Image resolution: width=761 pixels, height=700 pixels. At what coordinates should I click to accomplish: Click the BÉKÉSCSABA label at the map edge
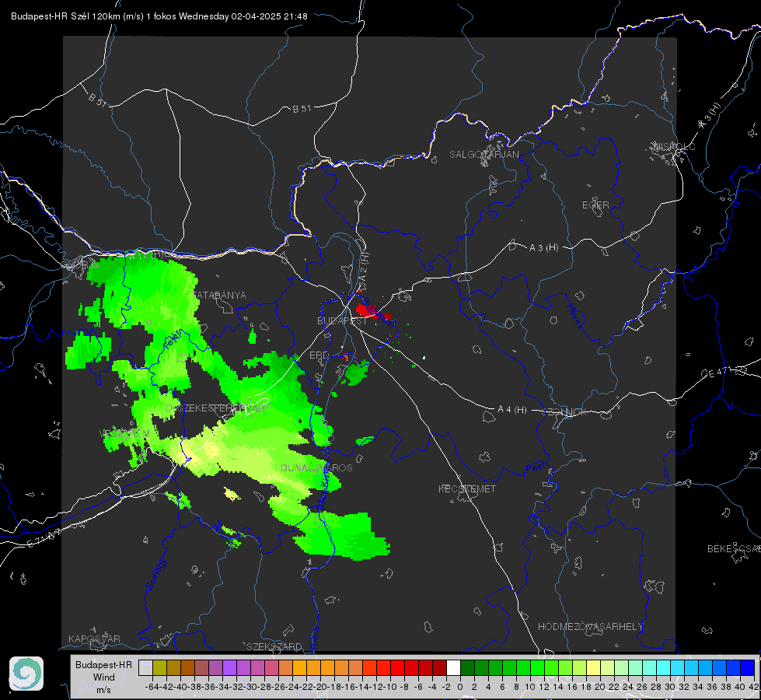pos(733,549)
